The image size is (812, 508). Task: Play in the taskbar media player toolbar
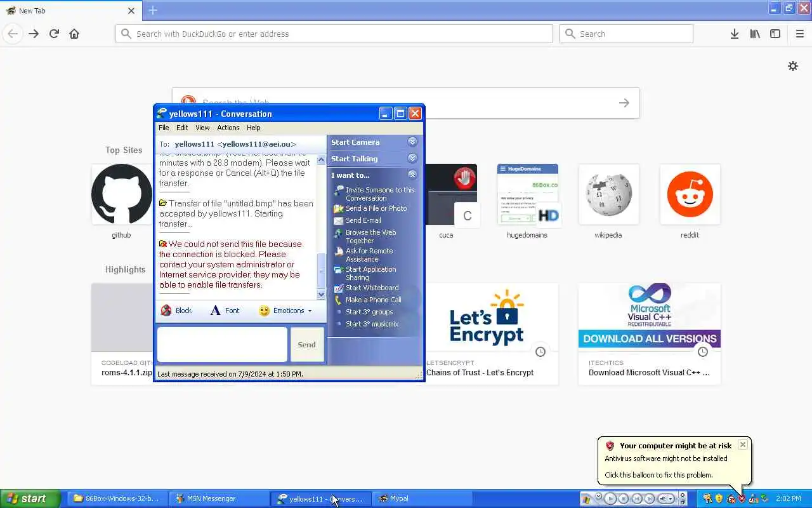pos(610,498)
